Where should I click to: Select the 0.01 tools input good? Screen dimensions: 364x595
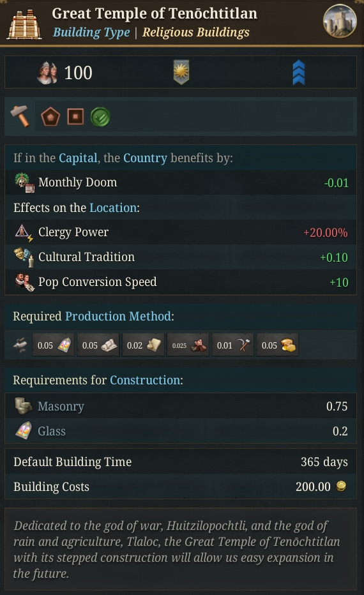click(x=232, y=345)
